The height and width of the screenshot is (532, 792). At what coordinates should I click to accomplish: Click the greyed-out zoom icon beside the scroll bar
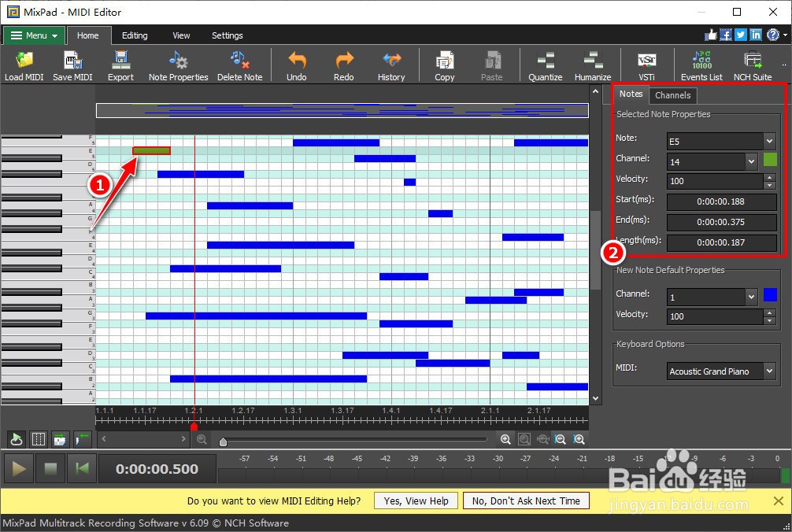[202, 440]
